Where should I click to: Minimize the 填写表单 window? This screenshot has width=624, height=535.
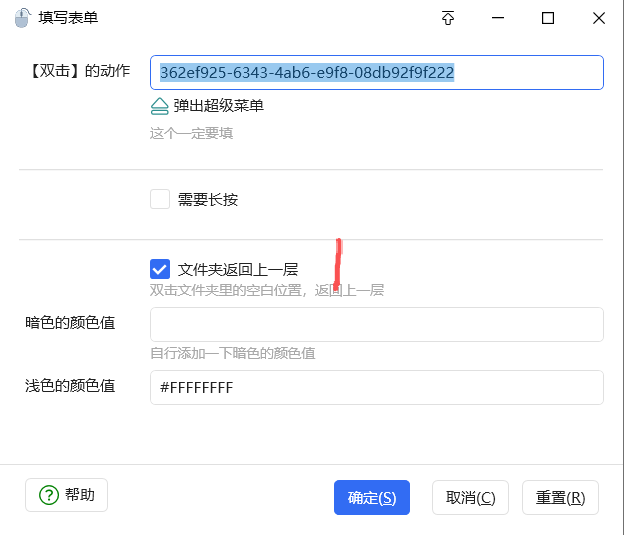[498, 18]
